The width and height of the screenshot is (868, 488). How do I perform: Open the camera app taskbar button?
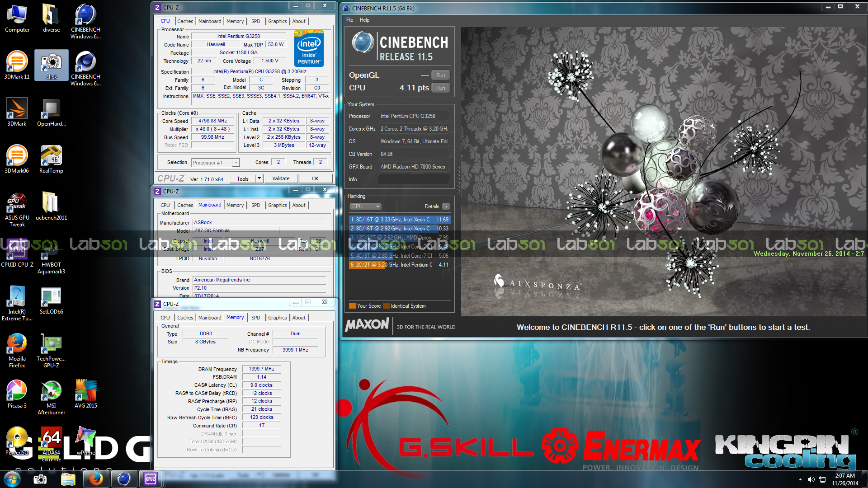[x=40, y=479]
